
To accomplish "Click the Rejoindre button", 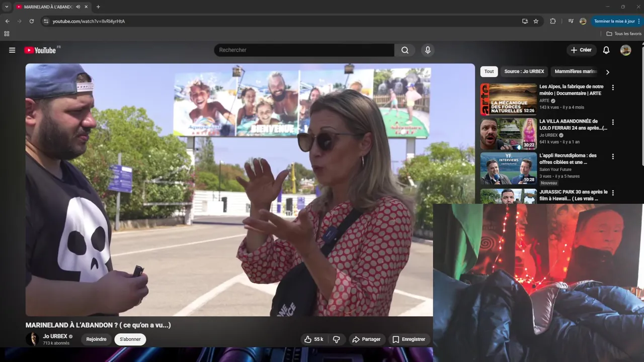I will tap(96, 339).
